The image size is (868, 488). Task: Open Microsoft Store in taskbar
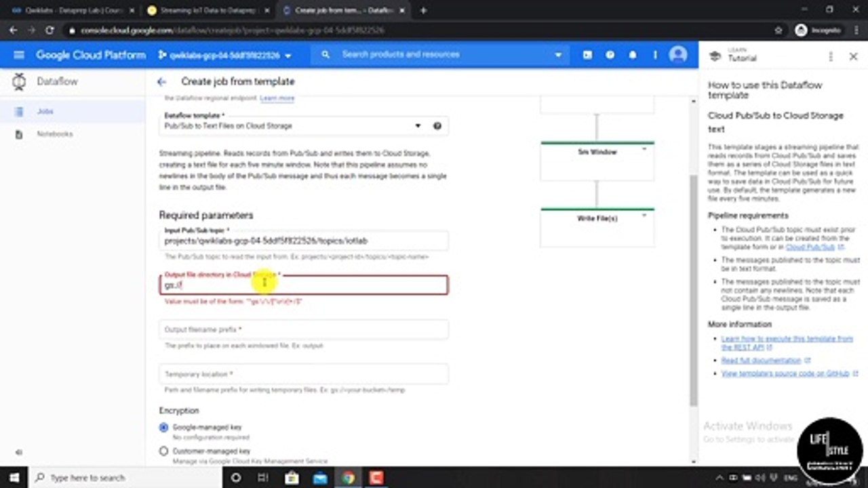pyautogui.click(x=292, y=478)
